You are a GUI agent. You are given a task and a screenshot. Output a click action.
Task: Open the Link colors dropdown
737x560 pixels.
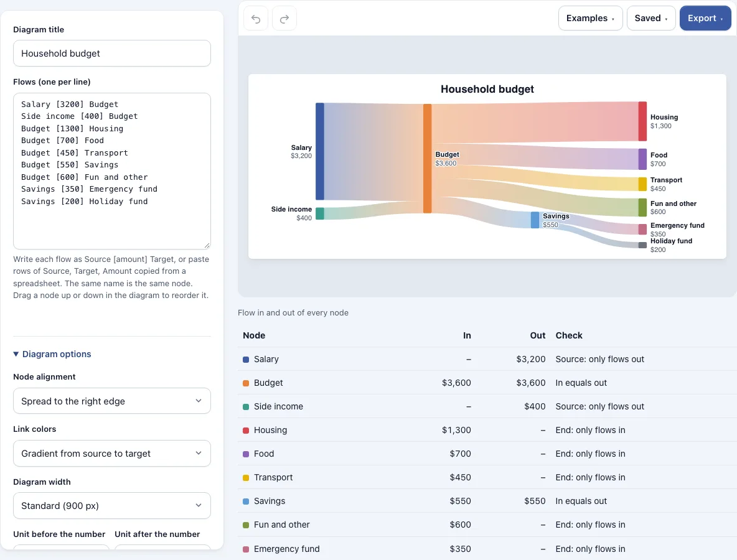pyautogui.click(x=112, y=454)
